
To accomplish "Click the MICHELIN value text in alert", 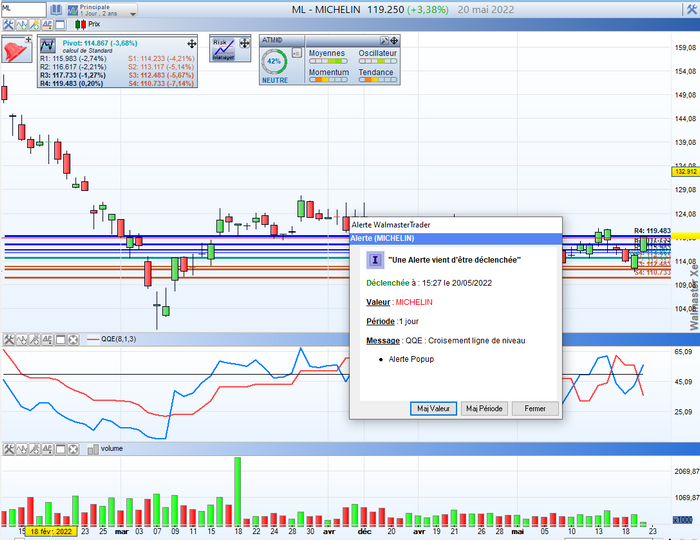I will [x=414, y=302].
